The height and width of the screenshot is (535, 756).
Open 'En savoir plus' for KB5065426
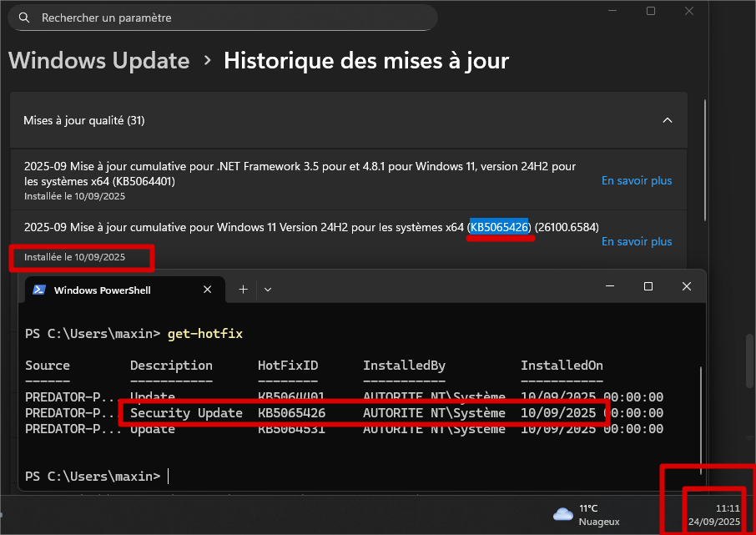(636, 242)
